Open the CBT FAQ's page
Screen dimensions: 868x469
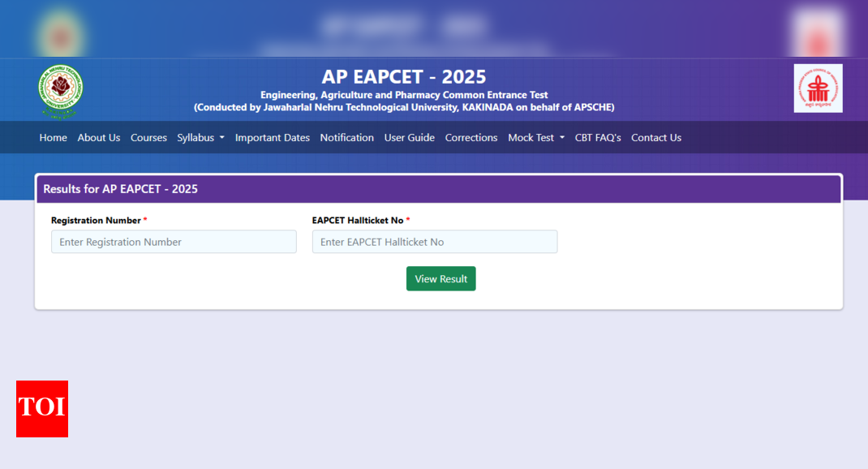point(597,138)
